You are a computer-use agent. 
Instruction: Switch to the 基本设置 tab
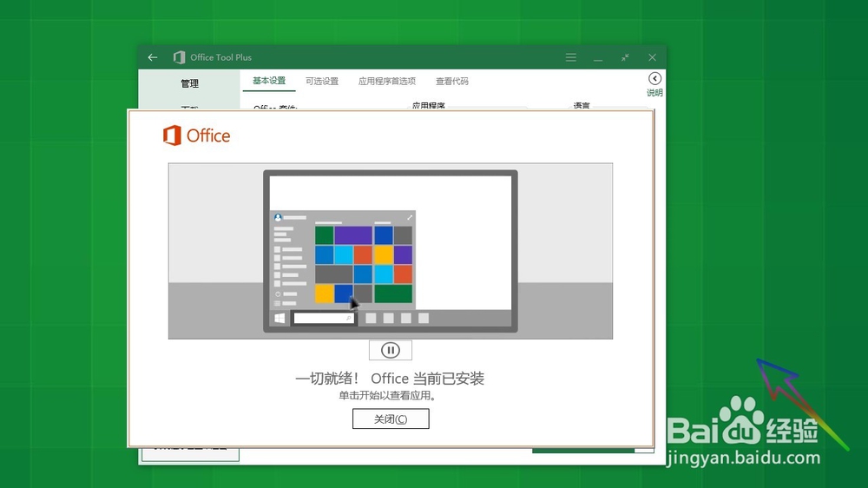[x=269, y=81]
